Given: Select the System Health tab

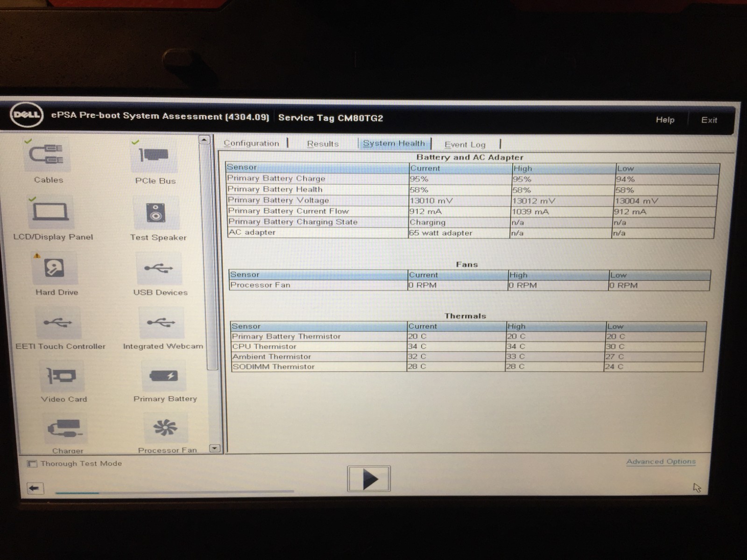Looking at the screenshot, I should click(x=394, y=143).
